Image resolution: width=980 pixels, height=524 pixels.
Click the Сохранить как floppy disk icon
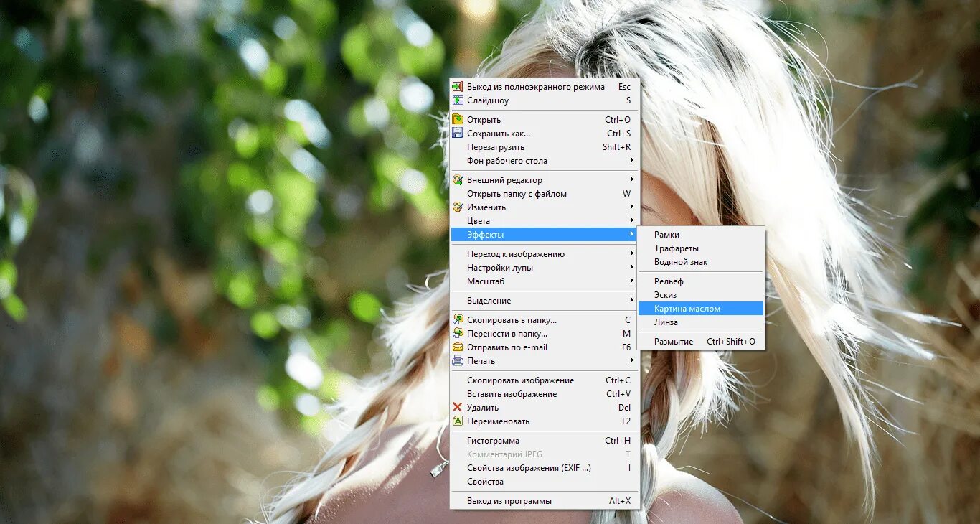coord(457,134)
